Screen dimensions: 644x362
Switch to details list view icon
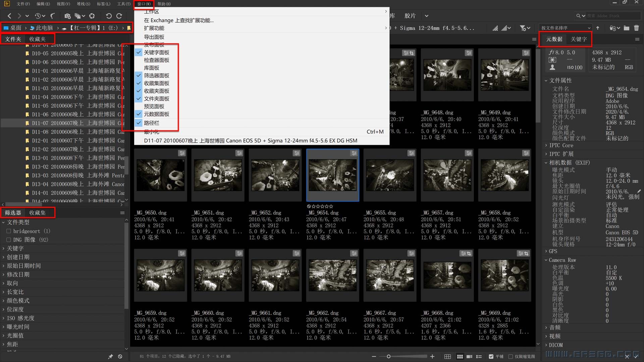pos(469,356)
